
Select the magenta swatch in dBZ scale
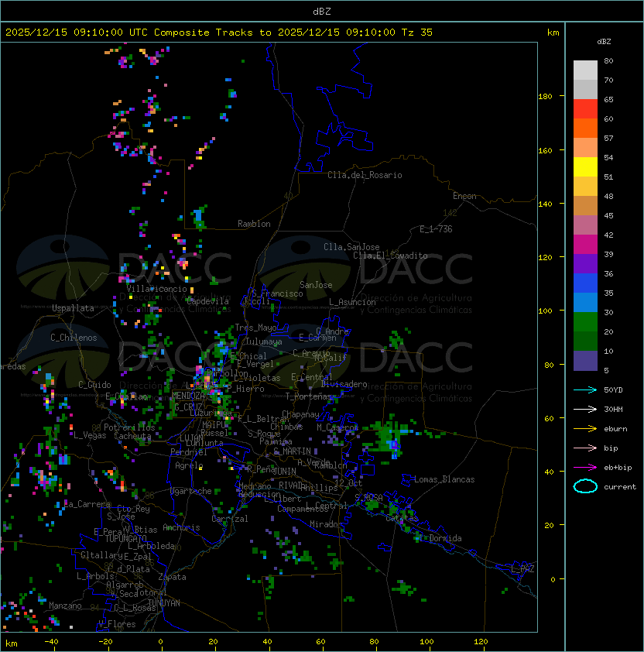(585, 245)
